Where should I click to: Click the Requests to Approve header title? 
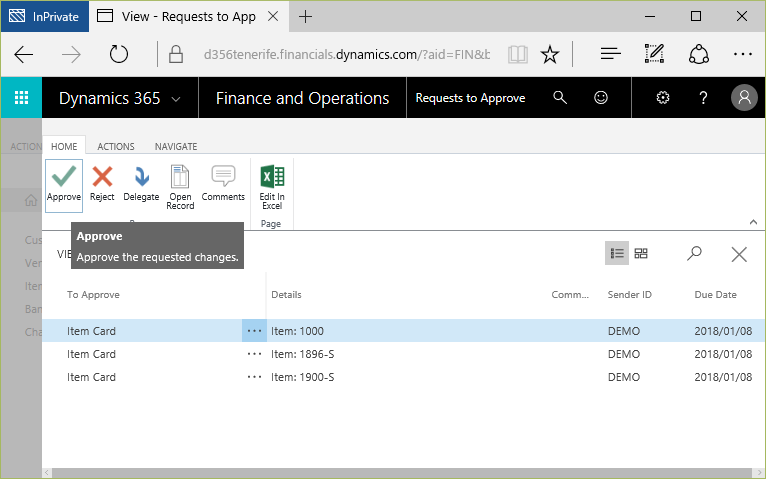470,98
